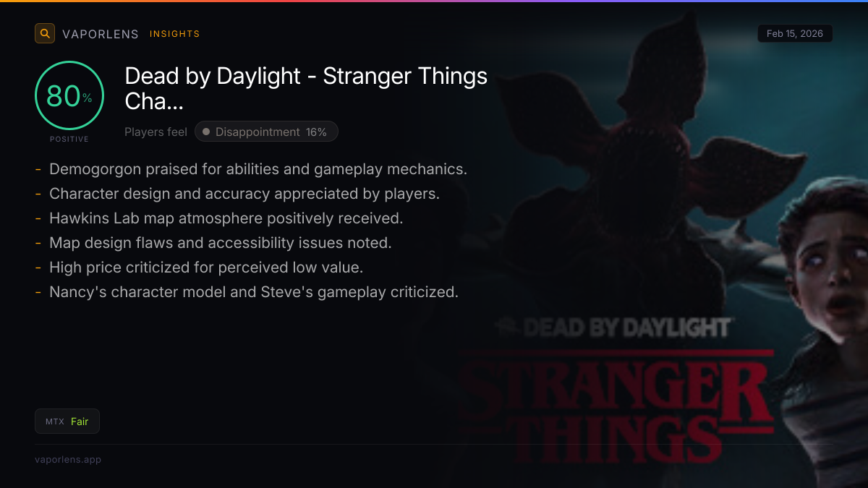This screenshot has height=488, width=868.
Task: Select the character design accuracy insight
Action: tap(244, 194)
